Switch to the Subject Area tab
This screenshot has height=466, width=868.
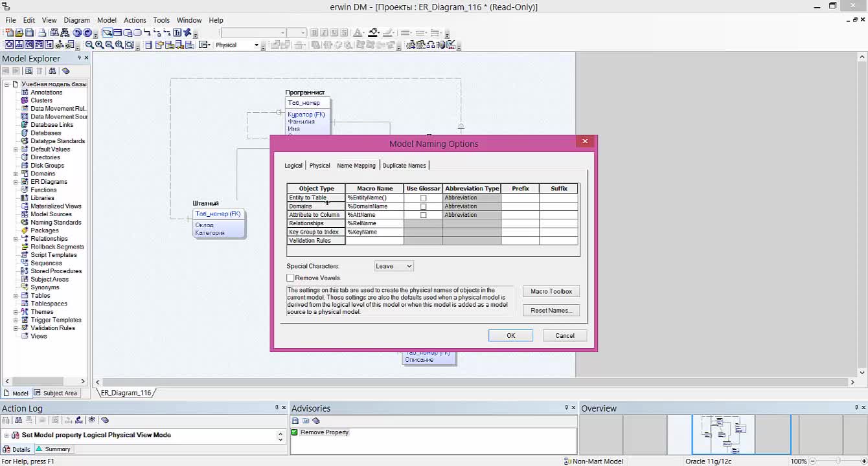pyautogui.click(x=56, y=393)
